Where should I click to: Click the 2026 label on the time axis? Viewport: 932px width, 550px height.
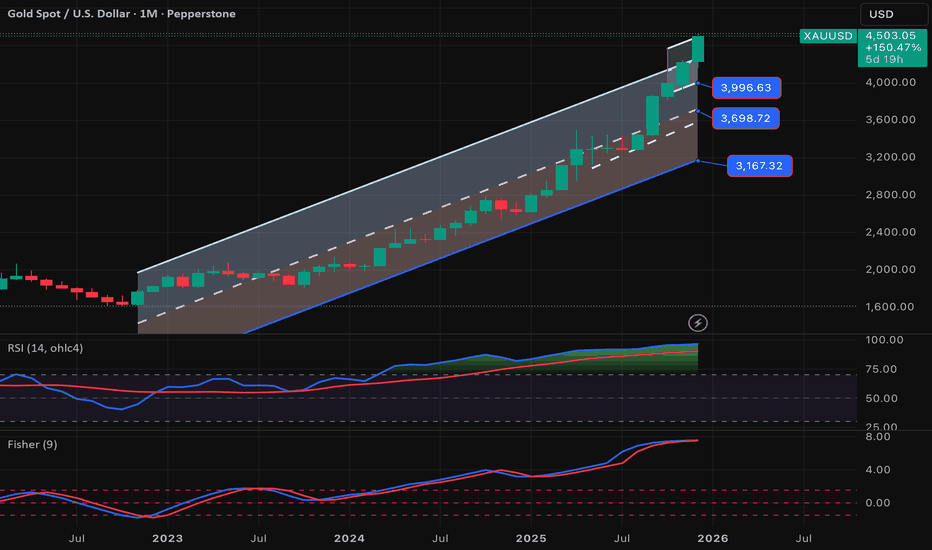click(x=712, y=539)
